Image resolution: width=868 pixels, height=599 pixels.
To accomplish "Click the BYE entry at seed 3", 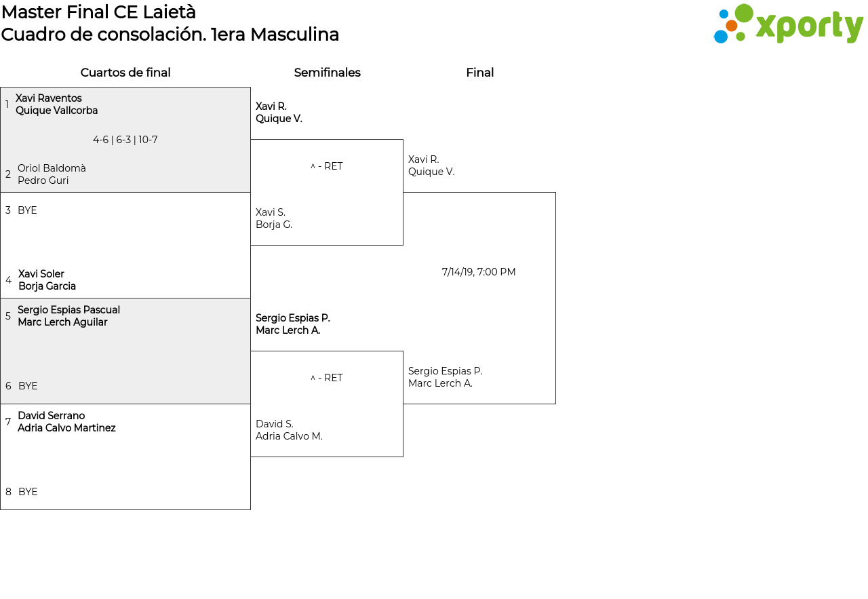I will pos(27,210).
